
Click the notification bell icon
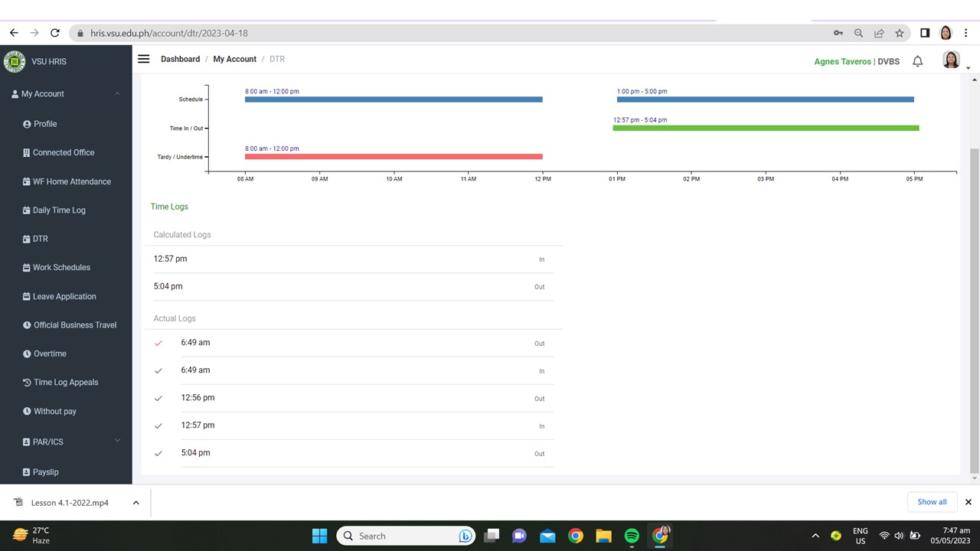pyautogui.click(x=917, y=61)
